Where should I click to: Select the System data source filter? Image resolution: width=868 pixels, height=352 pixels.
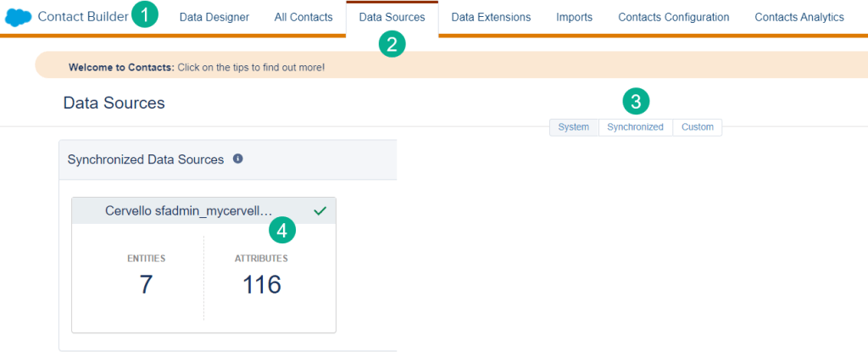[x=574, y=127]
